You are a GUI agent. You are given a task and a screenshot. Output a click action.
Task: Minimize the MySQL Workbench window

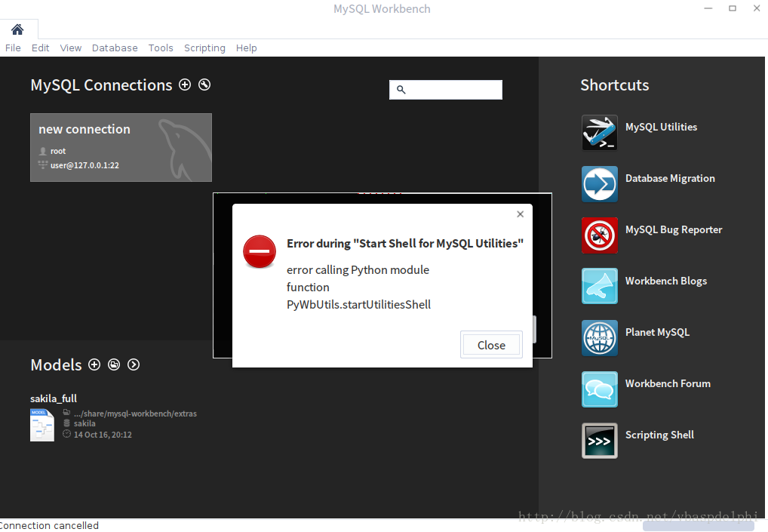tap(708, 8)
